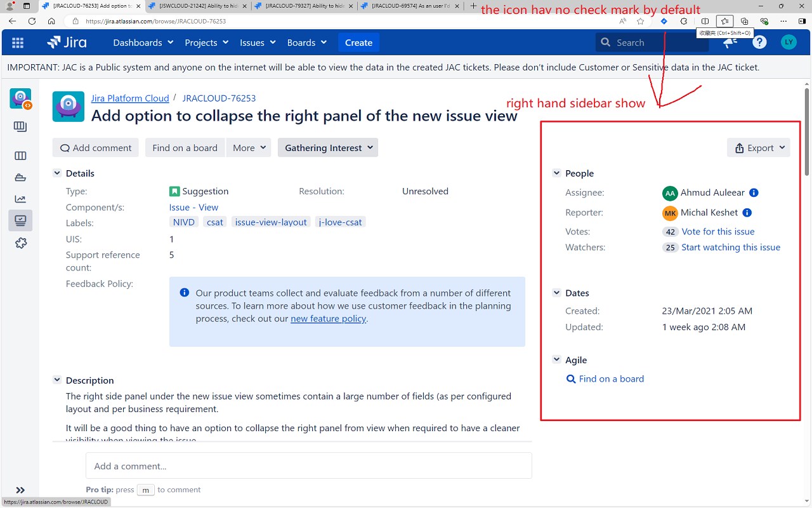Image resolution: width=812 pixels, height=508 pixels.
Task: Open the Jira app switcher grid
Action: coord(18,43)
